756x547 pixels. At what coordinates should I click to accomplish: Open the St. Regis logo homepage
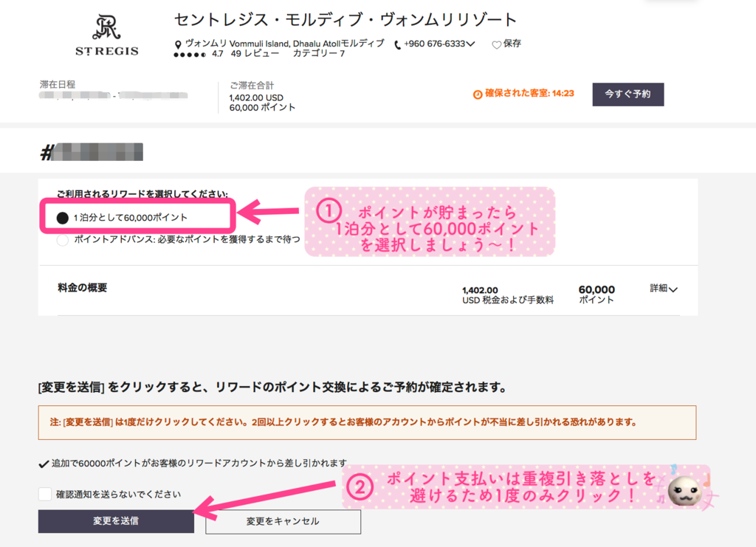(x=107, y=35)
